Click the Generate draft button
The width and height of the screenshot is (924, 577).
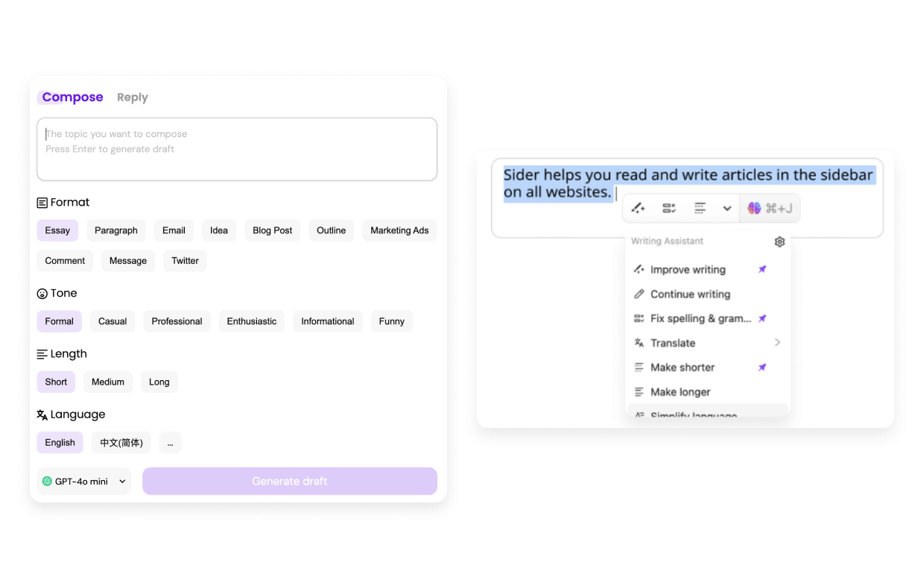(289, 481)
